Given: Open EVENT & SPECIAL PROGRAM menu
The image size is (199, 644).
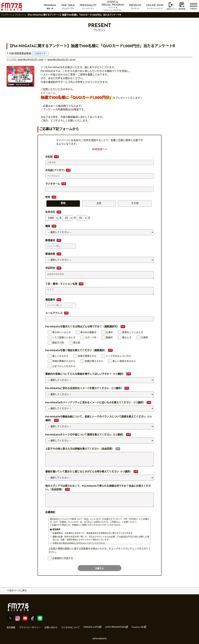Looking at the screenshot, I should tap(113, 6).
